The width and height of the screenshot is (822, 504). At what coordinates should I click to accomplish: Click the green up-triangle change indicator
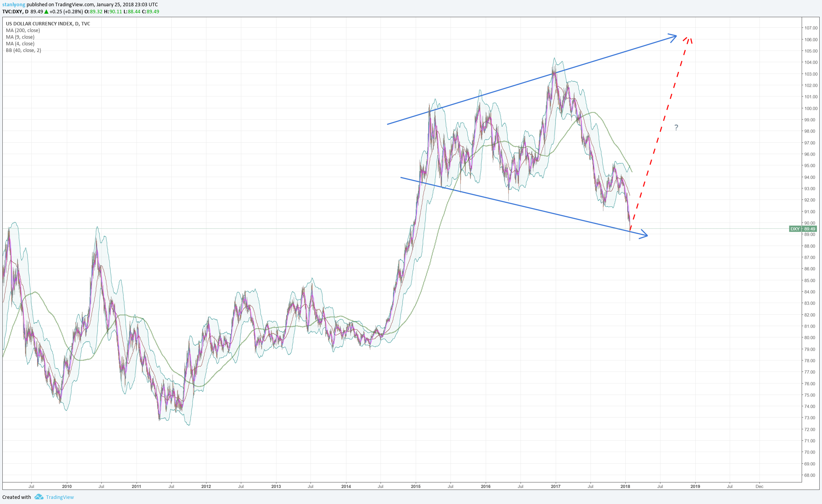46,11
